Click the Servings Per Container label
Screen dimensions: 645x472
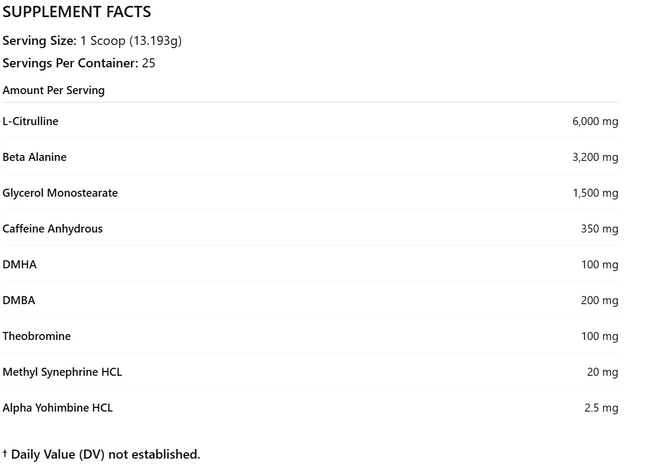point(70,63)
